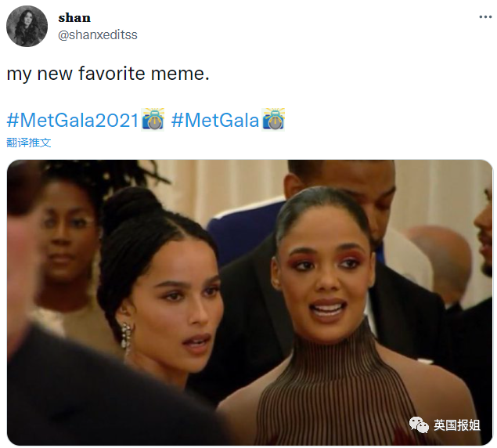Open the tweet's three-dot more options menu
Viewport: 497px width, 448px height.
[485, 16]
